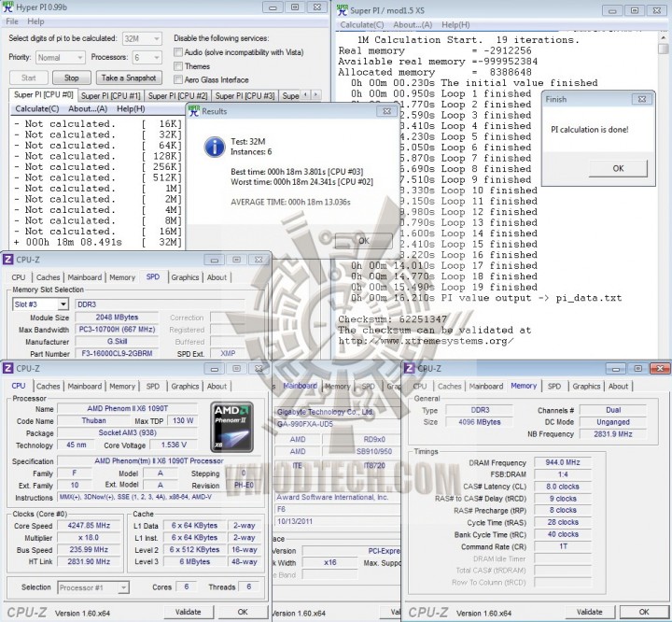The image size is (672, 622).
Task: Switch to Super PI [CPU #1] tab
Action: (x=110, y=95)
